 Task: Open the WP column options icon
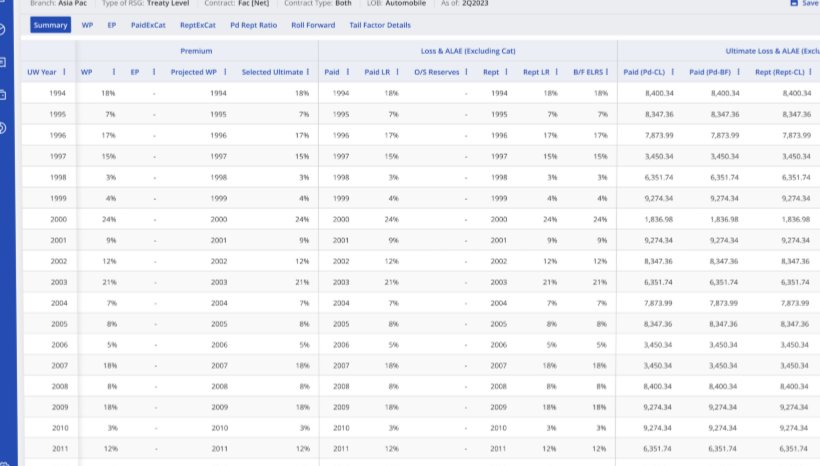click(x=113, y=72)
